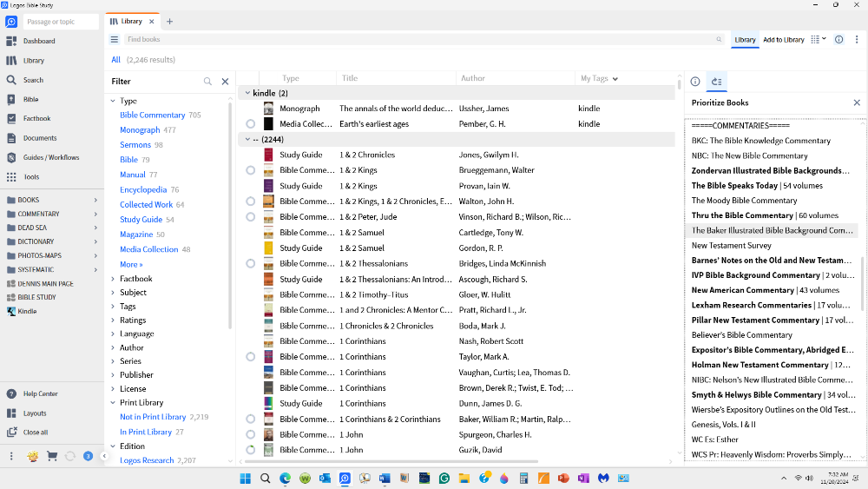Show more types via More »
Screen dimensions: 868x489
click(x=131, y=264)
